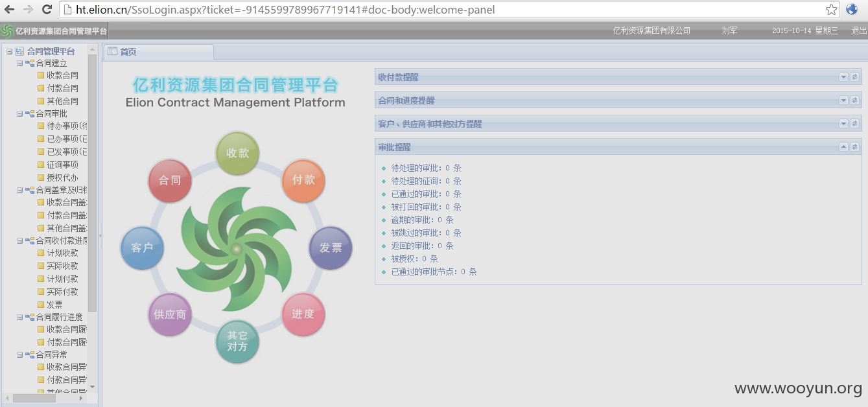Open the 计划付款 tree item
The width and height of the screenshot is (868, 407).
coord(62,279)
